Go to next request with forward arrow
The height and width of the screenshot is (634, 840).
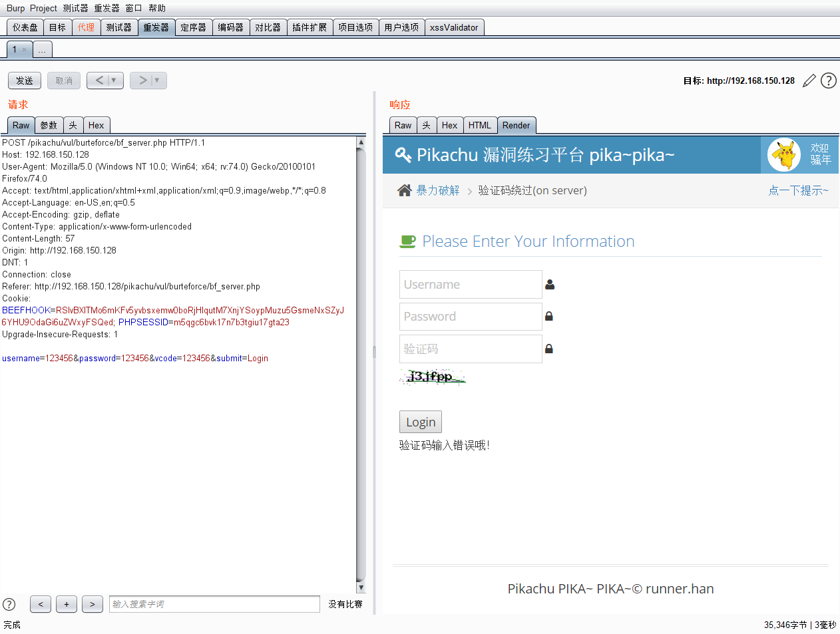[x=142, y=80]
